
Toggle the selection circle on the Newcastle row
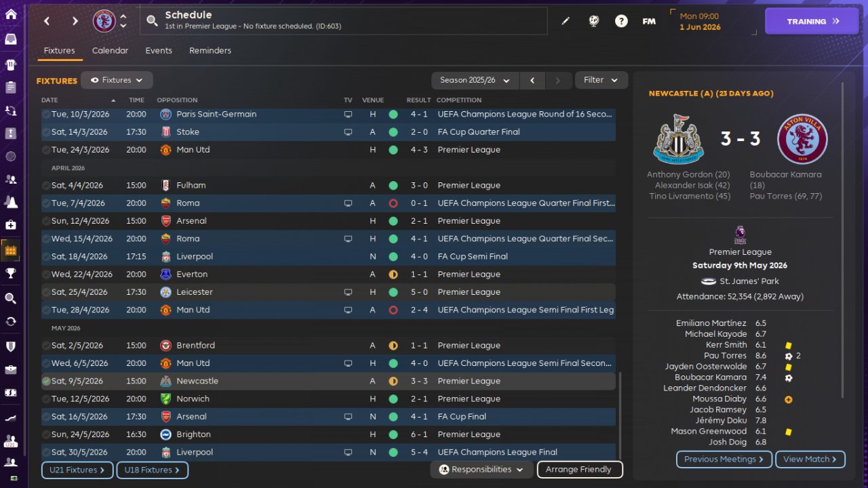pos(45,382)
